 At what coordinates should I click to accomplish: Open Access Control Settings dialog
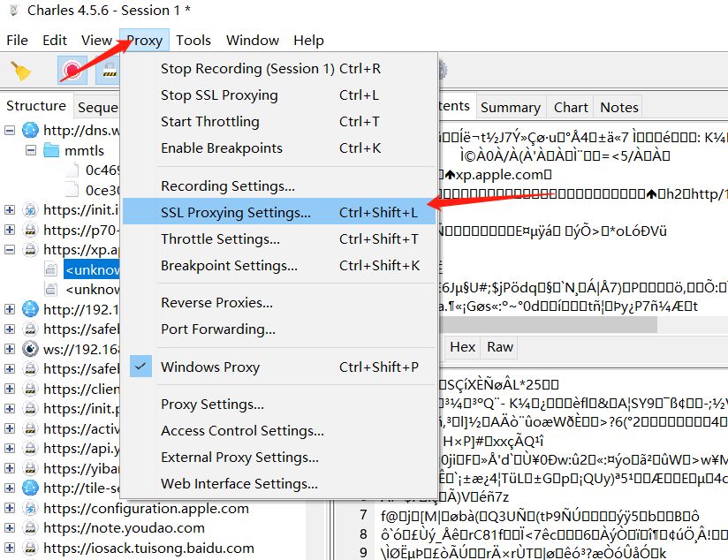click(x=278, y=431)
